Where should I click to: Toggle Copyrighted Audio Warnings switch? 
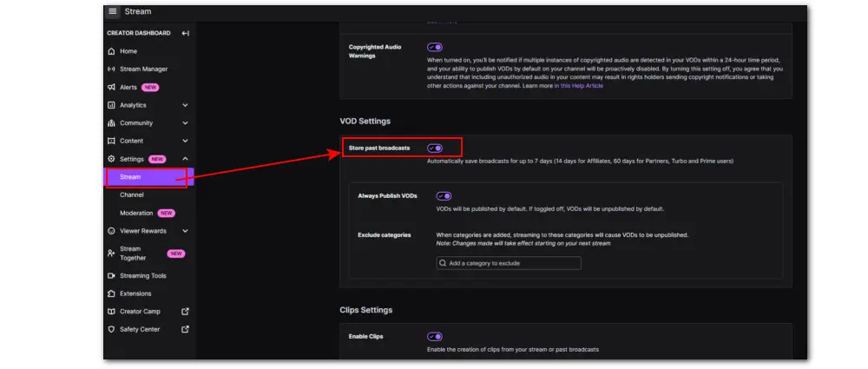[x=435, y=48]
